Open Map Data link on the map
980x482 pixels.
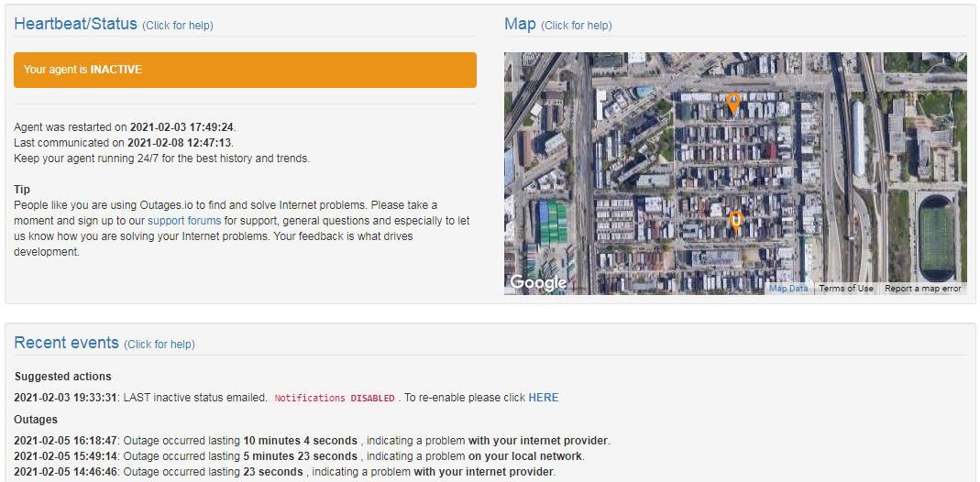coord(788,289)
